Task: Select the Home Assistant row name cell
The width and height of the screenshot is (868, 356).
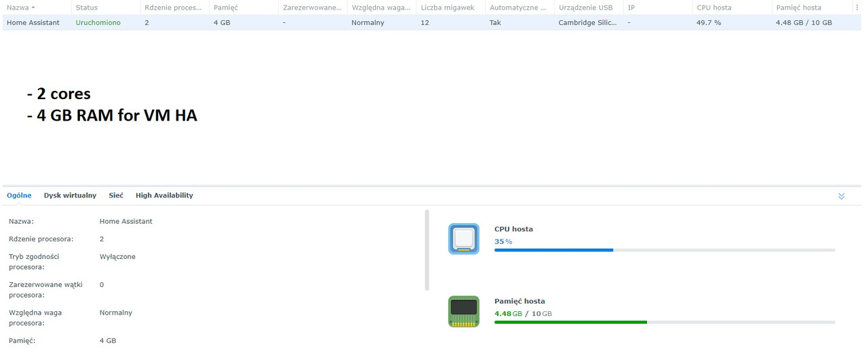Action: (x=33, y=22)
